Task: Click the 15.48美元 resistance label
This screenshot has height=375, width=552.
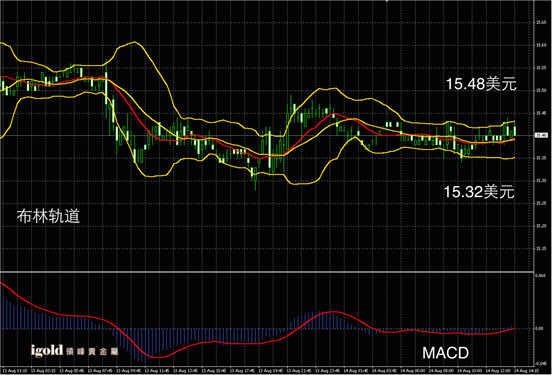Action: [481, 84]
